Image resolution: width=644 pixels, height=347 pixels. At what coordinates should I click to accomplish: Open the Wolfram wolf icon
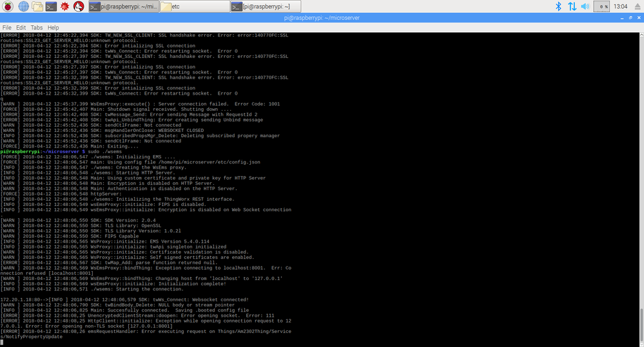coord(79,6)
